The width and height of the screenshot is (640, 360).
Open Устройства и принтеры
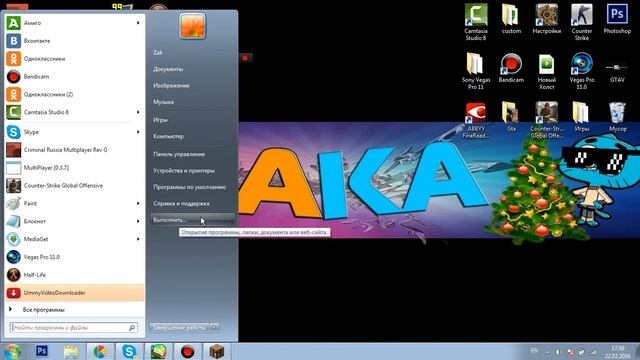(x=184, y=171)
